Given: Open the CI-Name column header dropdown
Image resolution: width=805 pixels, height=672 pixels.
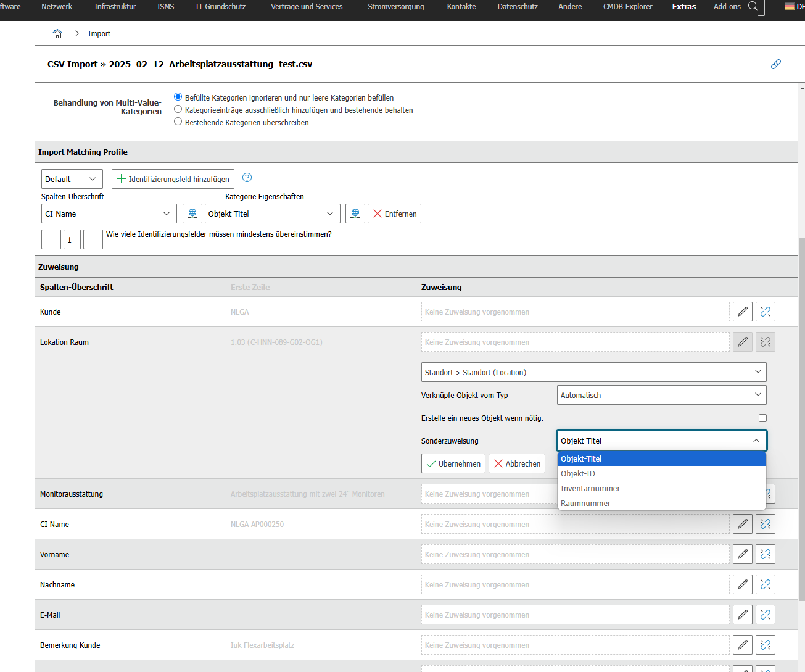Looking at the screenshot, I should pyautogui.click(x=109, y=214).
